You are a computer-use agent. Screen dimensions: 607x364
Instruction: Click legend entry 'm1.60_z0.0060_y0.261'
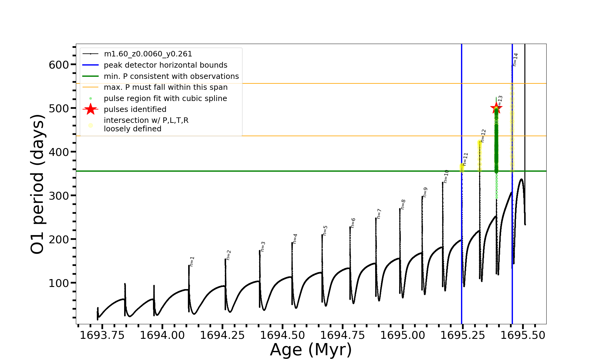[148, 54]
